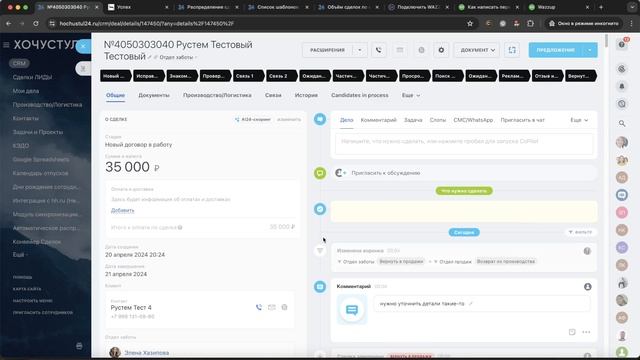Click the author avatar on Комментарий card
The width and height of the screenshot is (640, 360).
(588, 287)
